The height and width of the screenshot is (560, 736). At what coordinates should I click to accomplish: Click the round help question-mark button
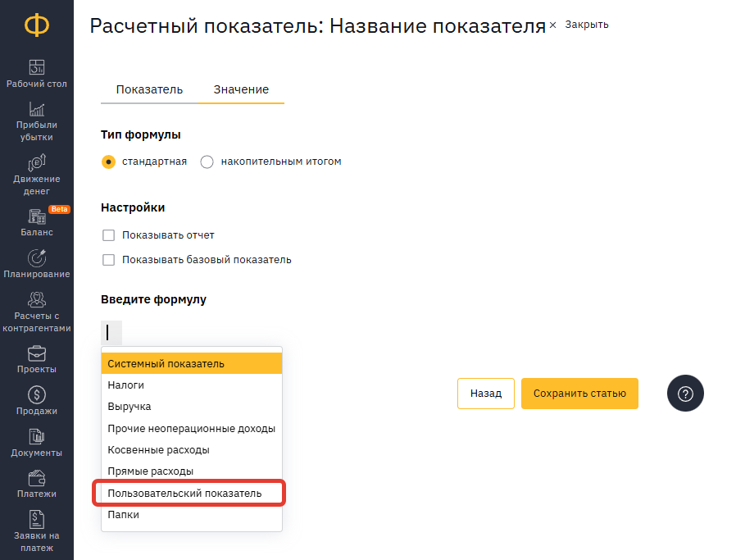[685, 394]
